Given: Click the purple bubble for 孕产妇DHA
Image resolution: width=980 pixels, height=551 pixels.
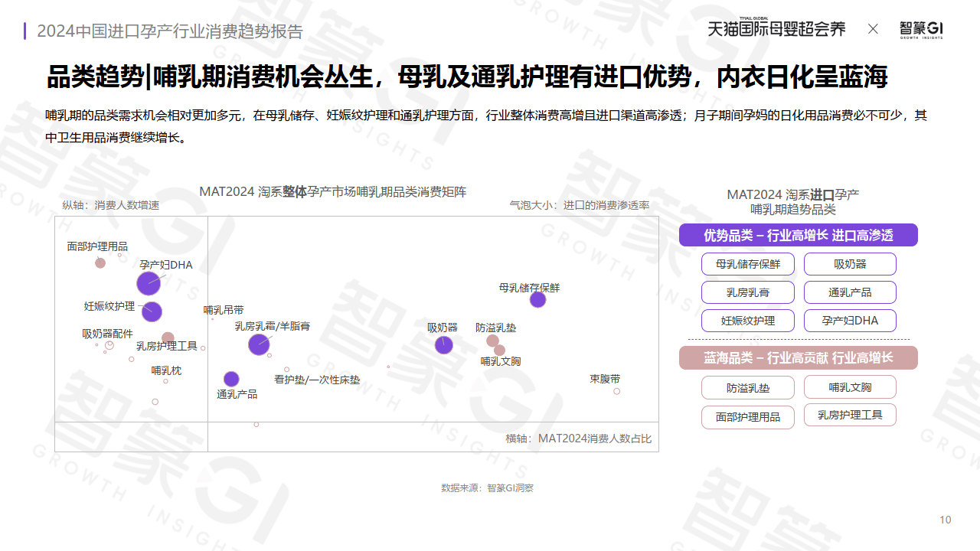Looking at the screenshot, I should (149, 283).
